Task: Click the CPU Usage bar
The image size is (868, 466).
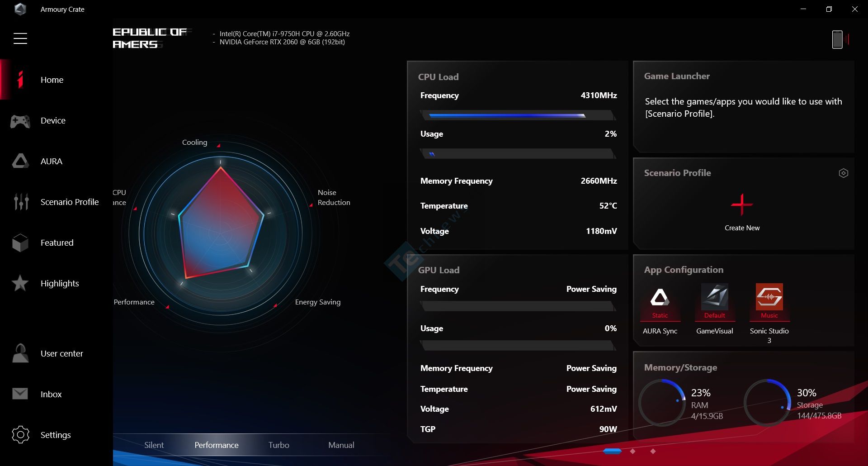Action: tap(518, 154)
